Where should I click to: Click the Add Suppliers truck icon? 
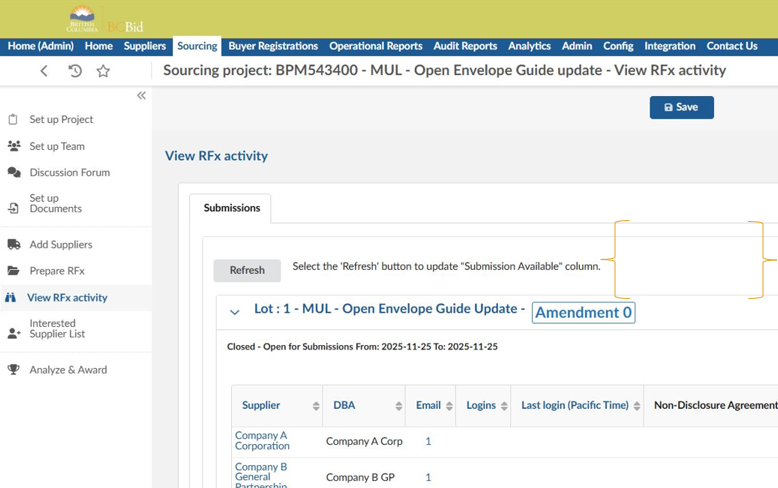pyautogui.click(x=13, y=244)
